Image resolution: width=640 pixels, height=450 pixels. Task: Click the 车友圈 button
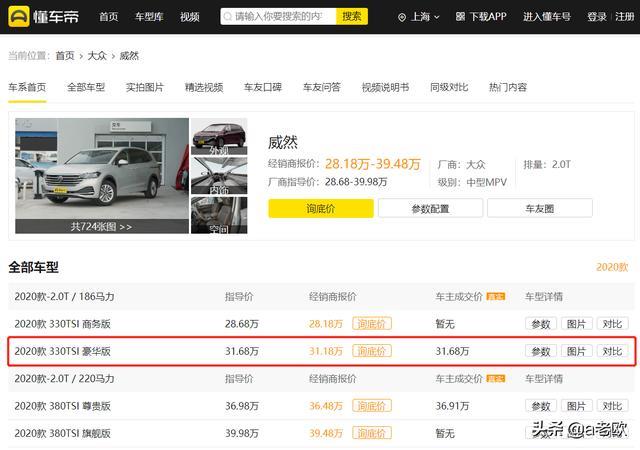click(540, 209)
